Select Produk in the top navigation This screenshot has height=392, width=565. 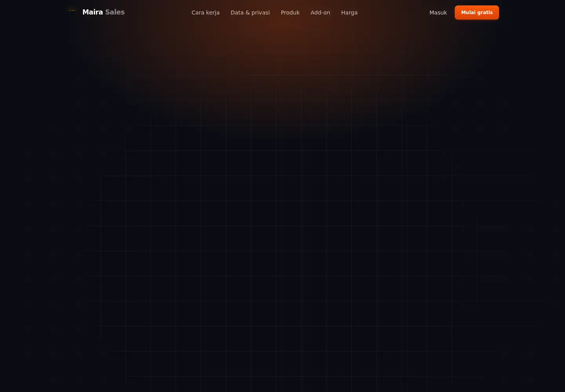coord(290,13)
